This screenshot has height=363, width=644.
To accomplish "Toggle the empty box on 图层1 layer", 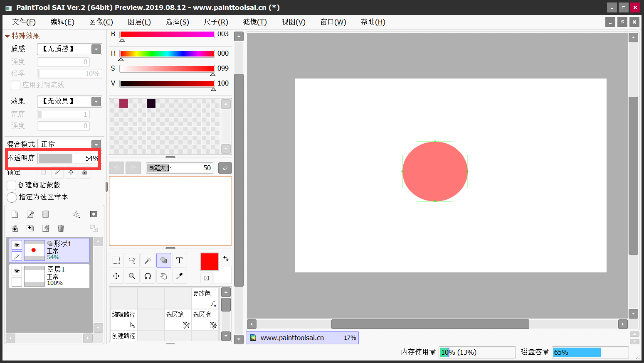I will [17, 282].
